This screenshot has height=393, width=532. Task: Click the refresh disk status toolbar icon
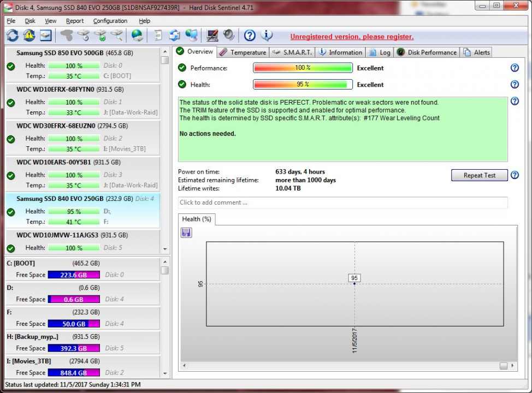click(x=13, y=35)
